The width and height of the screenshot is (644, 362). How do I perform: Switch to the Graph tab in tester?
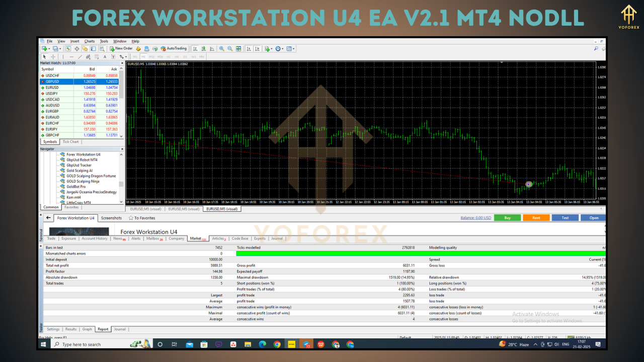(x=87, y=329)
